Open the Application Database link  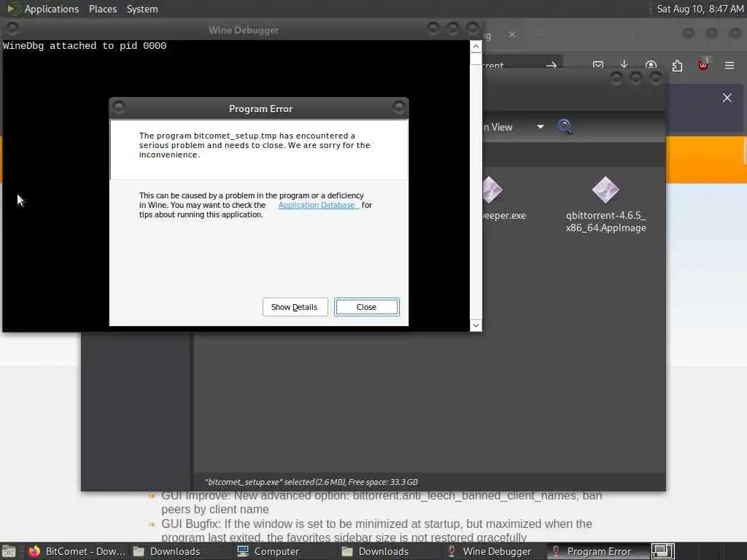(317, 205)
